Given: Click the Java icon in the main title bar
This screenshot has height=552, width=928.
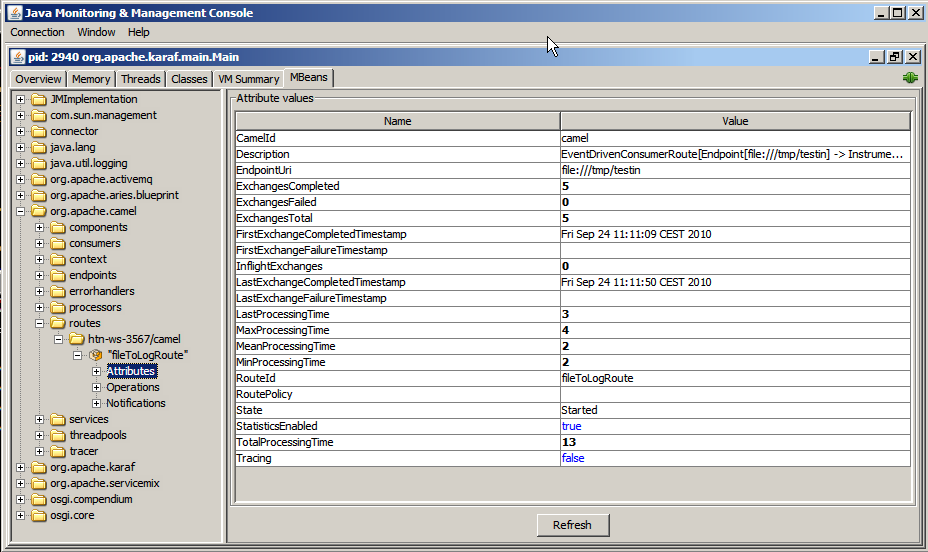Looking at the screenshot, I should point(14,12).
